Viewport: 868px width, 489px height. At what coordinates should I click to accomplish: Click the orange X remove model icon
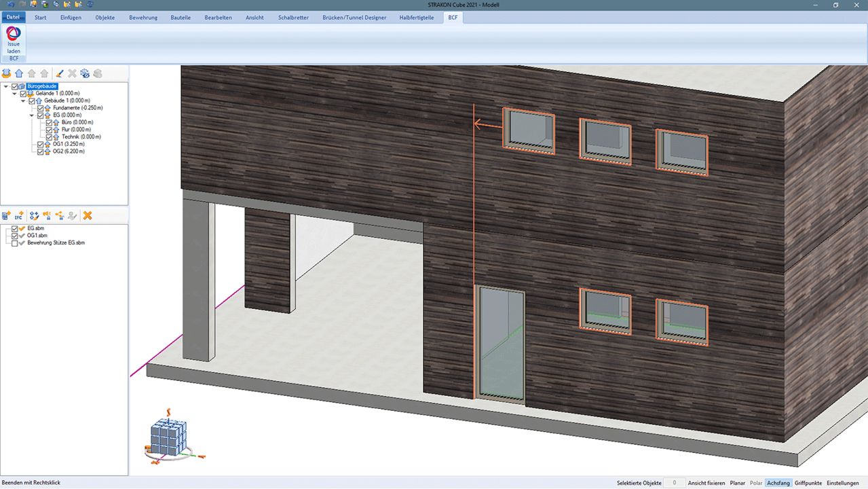pos(88,216)
